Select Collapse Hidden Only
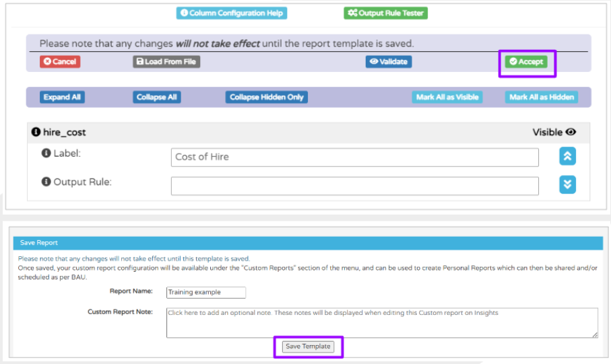 [267, 97]
